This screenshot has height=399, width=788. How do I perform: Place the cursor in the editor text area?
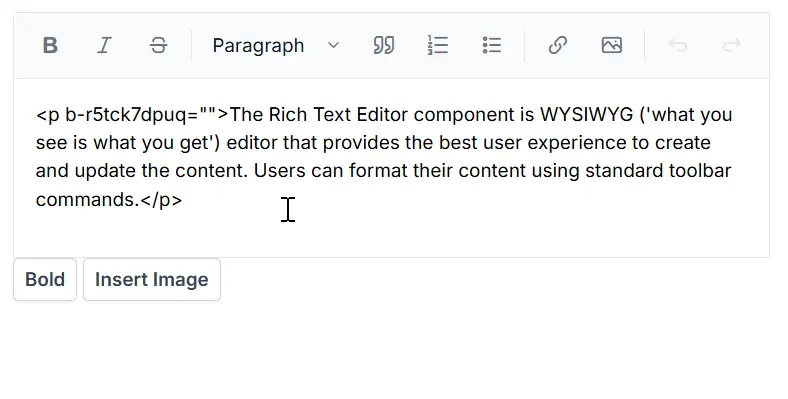pos(391,168)
